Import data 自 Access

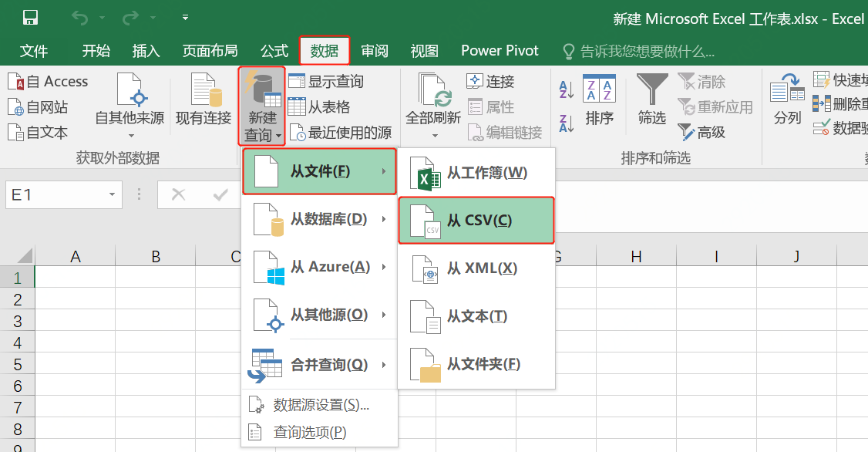click(48, 82)
